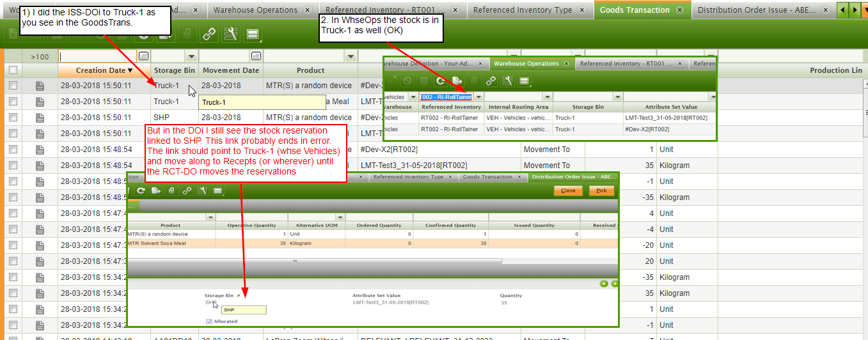Expand the RI-RollTainer referenced inventory dropdown

click(478, 97)
